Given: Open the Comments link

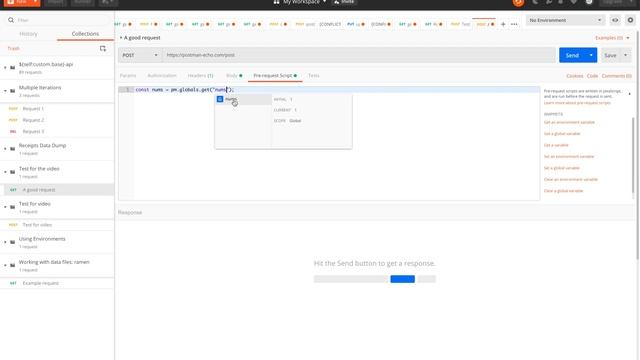Looking at the screenshot, I should (x=616, y=76).
